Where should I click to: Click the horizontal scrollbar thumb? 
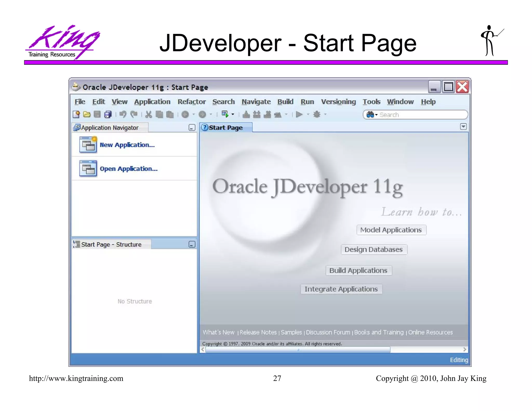pyautogui.click(x=298, y=350)
